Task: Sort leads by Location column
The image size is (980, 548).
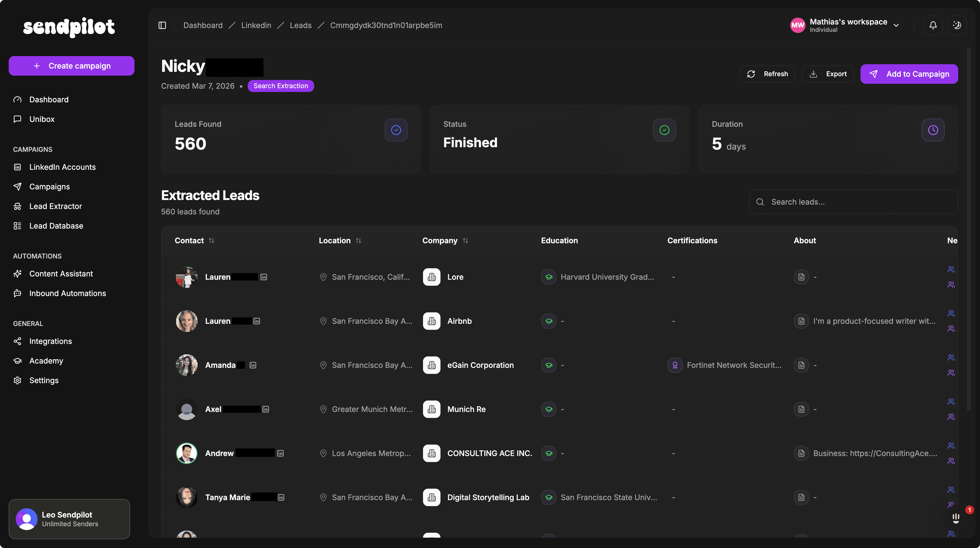Action: 358,240
